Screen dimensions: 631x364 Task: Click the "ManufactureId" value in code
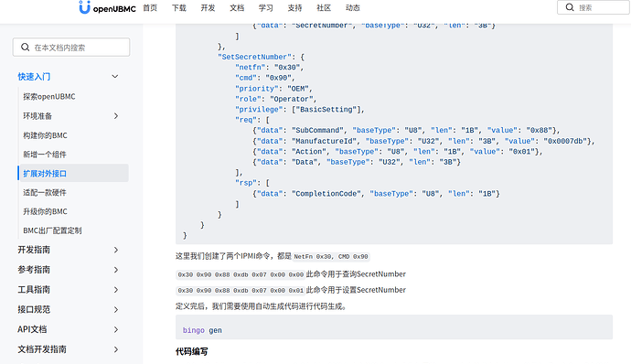[325, 141]
